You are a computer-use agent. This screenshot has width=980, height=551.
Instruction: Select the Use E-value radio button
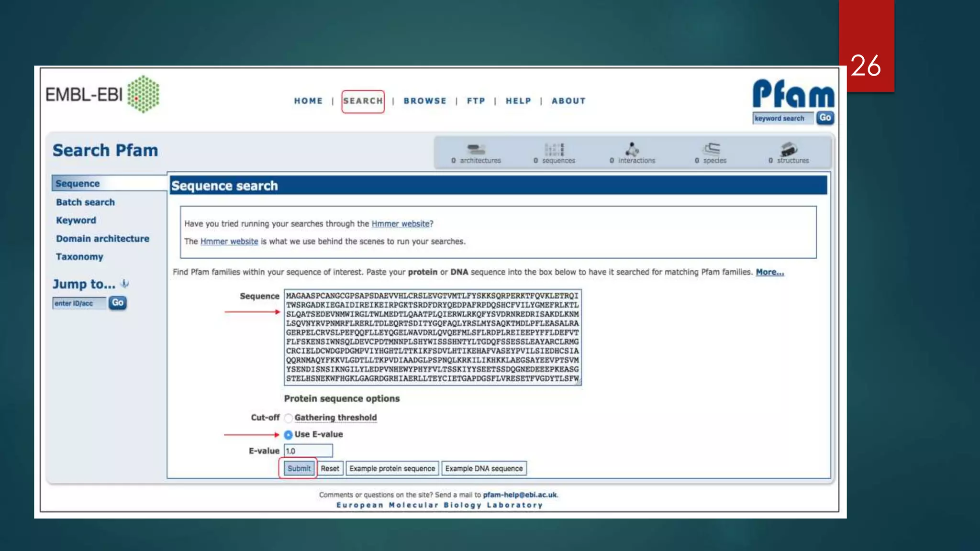tap(288, 435)
